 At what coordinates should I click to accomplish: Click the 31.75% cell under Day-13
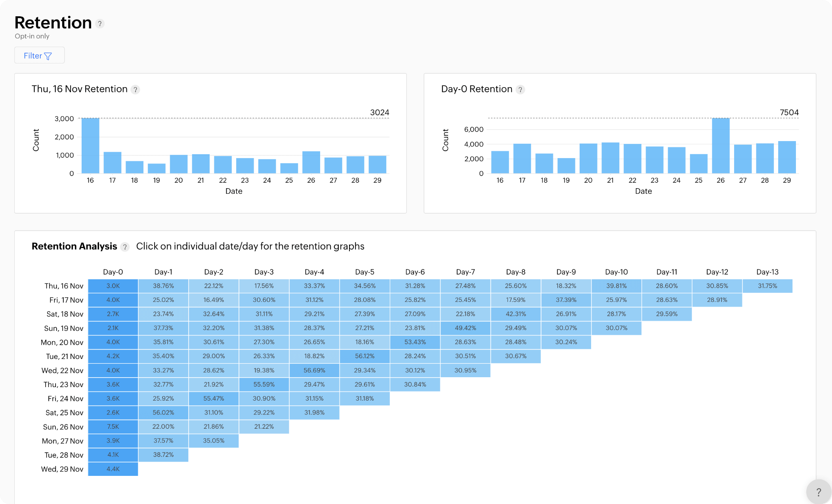coord(767,286)
